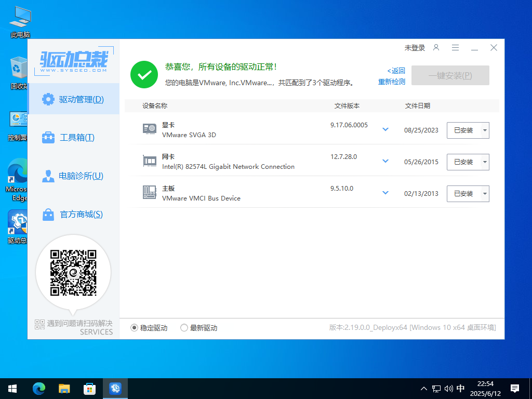
Task: Click the small QR icon beside 遇到问题请扫码解决
Action: pyautogui.click(x=39, y=324)
